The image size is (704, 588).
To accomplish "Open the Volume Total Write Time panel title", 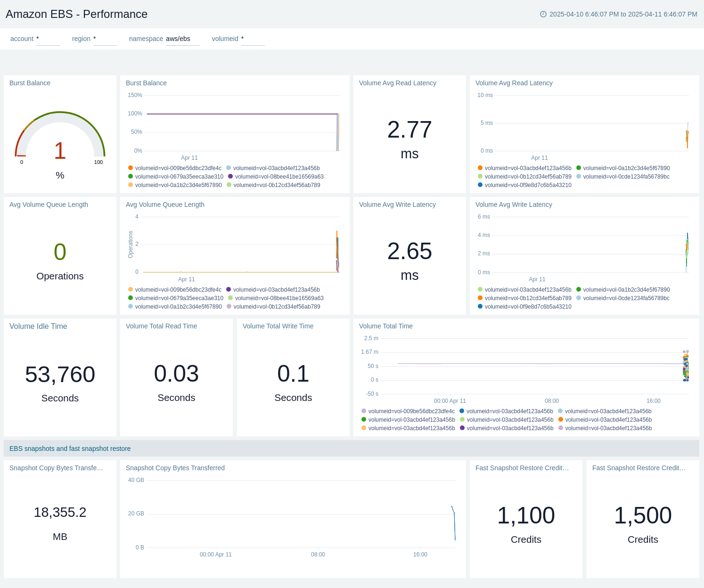I will pos(278,326).
